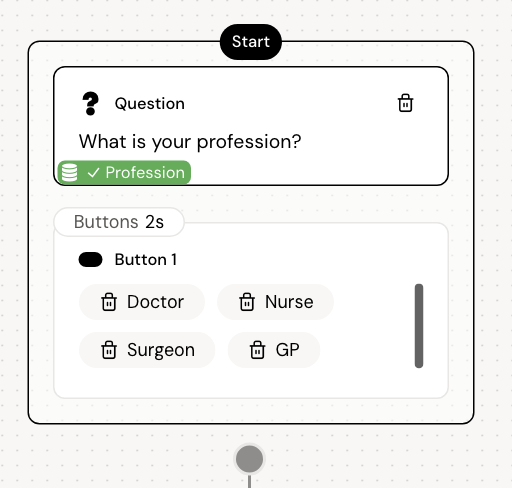Open the green Profession variable tag
Screen dimensions: 512x488
(x=124, y=172)
